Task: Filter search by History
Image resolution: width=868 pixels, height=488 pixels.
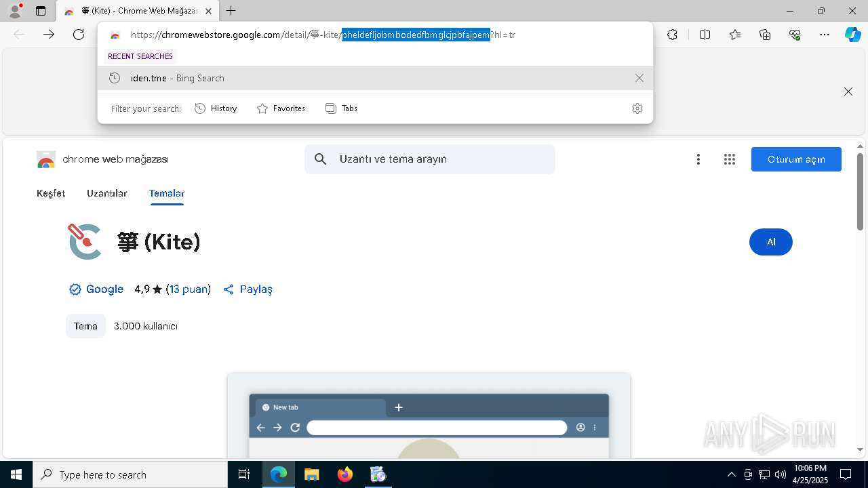Action: [x=216, y=108]
